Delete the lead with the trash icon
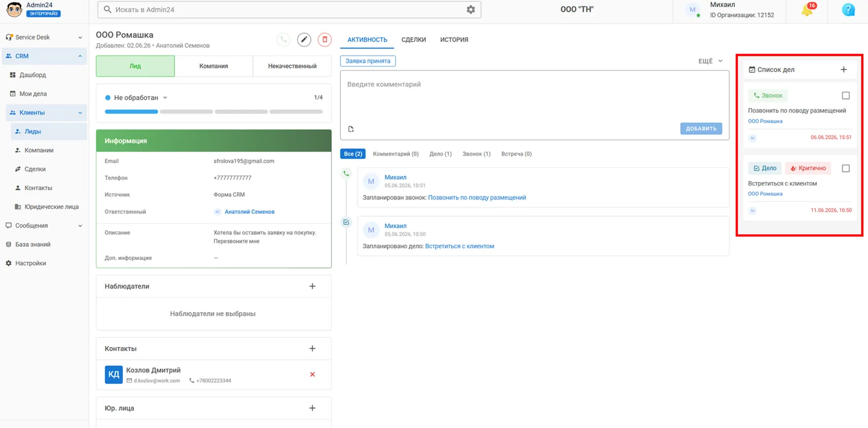Image resolution: width=868 pixels, height=428 pixels. point(324,40)
